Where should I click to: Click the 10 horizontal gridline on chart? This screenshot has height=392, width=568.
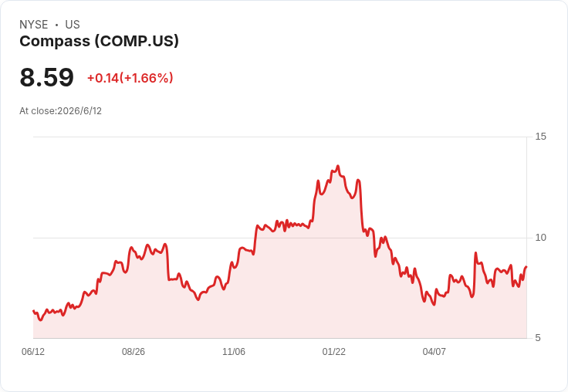click(x=279, y=238)
